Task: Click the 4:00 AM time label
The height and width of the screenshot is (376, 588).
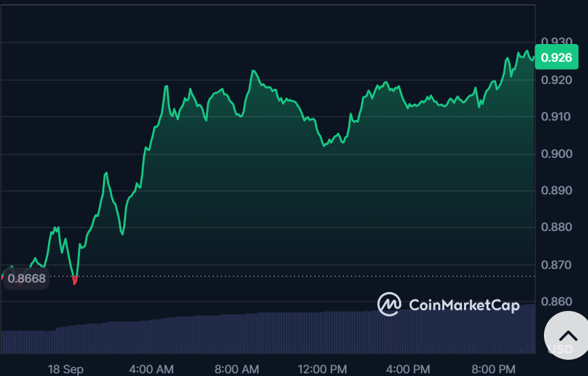Action: coord(151,369)
